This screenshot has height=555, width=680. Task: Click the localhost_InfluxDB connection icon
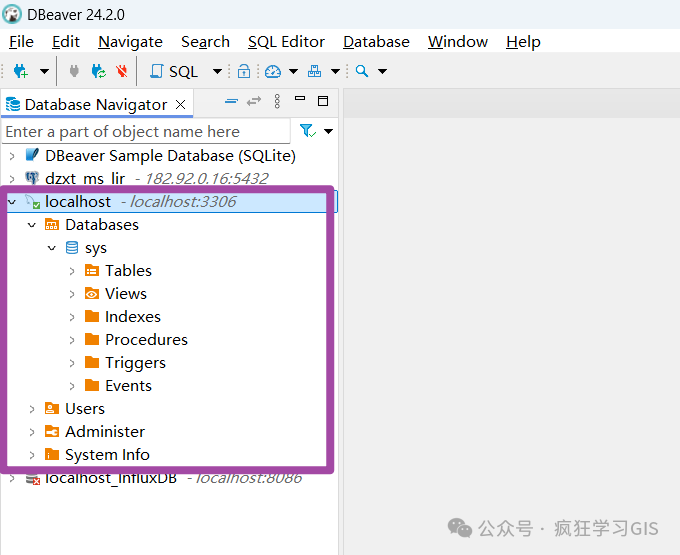(32, 479)
